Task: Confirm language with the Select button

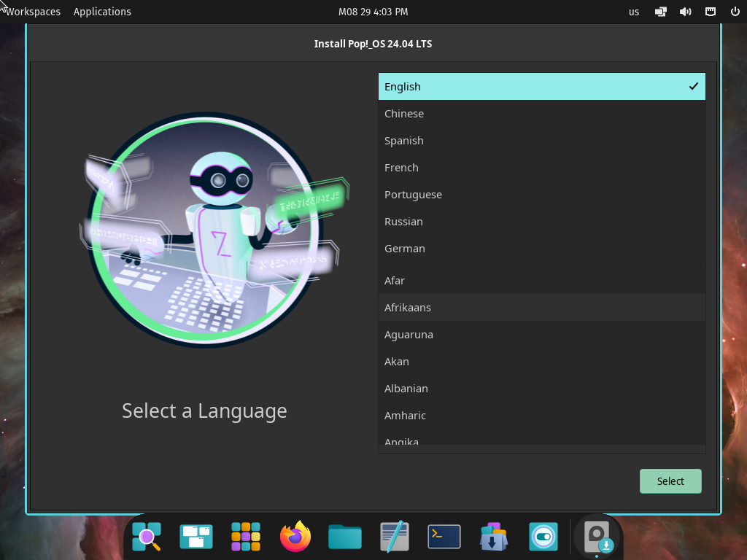Action: click(x=670, y=481)
